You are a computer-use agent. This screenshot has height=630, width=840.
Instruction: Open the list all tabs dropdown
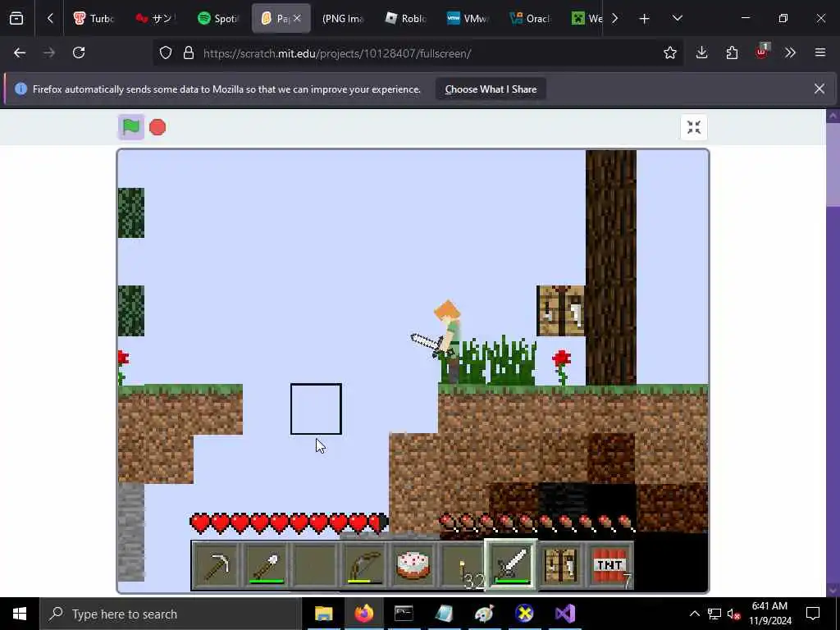677,18
